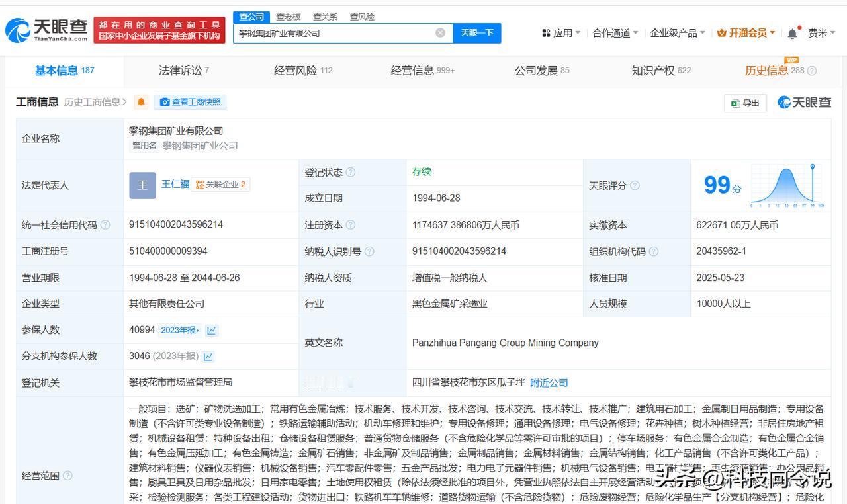
Task: Expand 历史工商信息 link
Action: [96, 102]
